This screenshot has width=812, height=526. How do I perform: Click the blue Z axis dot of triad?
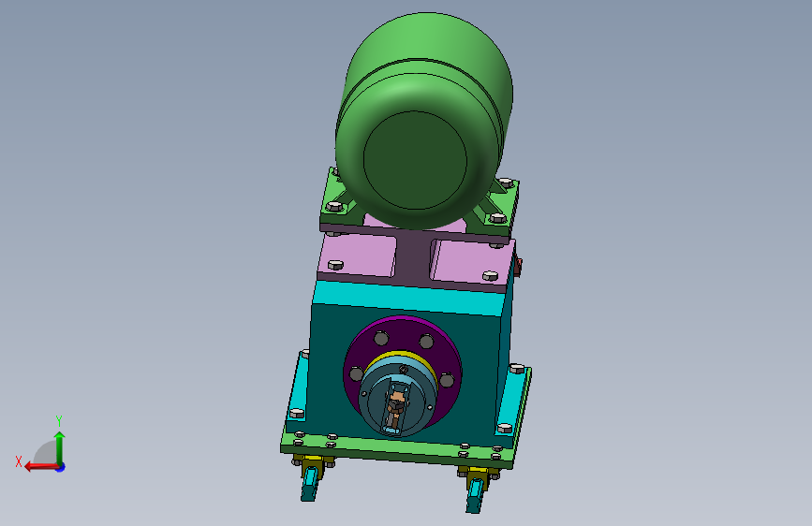pos(61,467)
